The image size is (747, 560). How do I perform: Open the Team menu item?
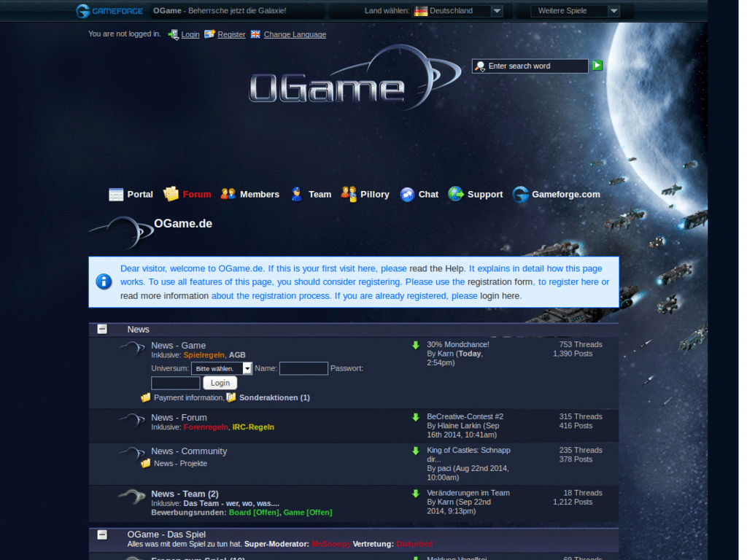320,194
